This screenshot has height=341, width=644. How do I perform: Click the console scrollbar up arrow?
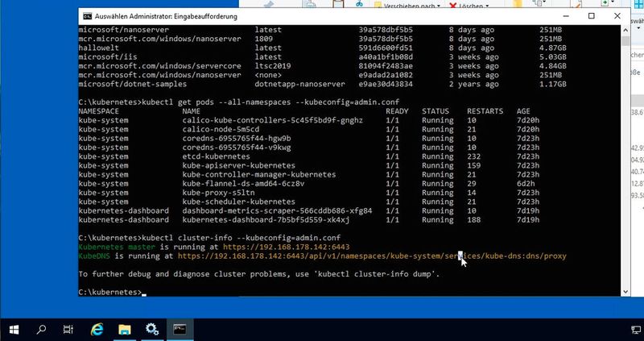625,30
